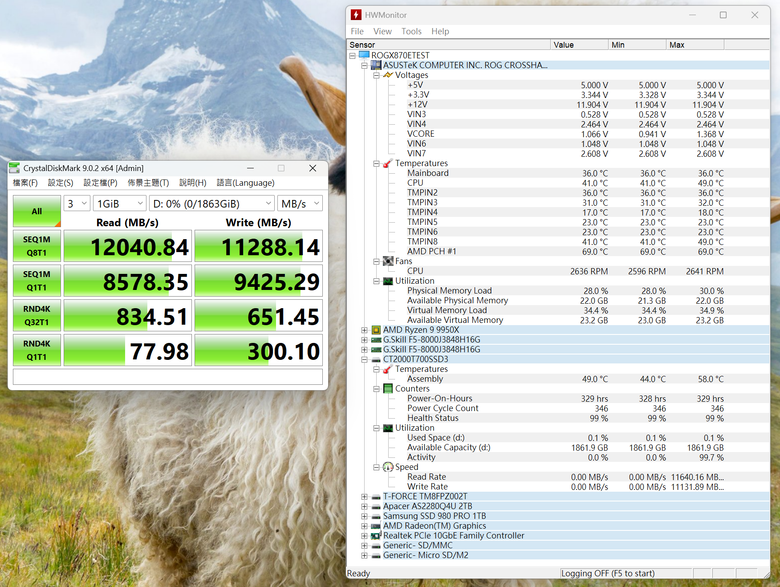Collapse the ASUSTeK COMPUTER node
Image resolution: width=780 pixels, height=587 pixels.
[x=364, y=65]
